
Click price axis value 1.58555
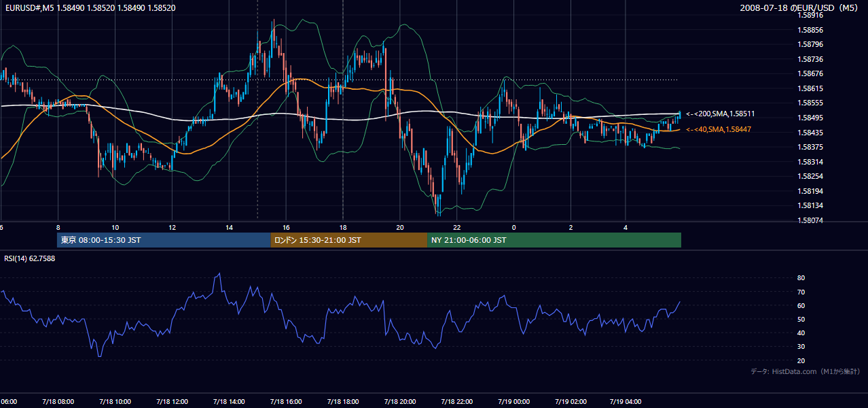click(x=810, y=103)
